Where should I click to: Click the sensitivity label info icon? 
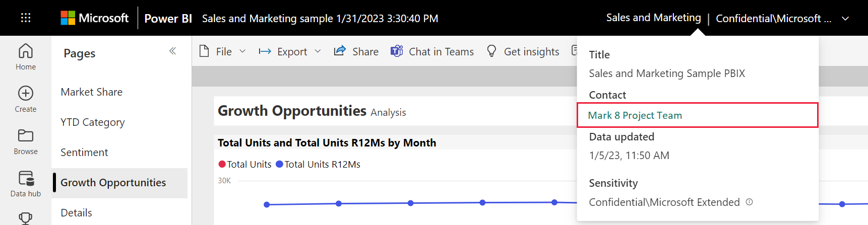(750, 202)
